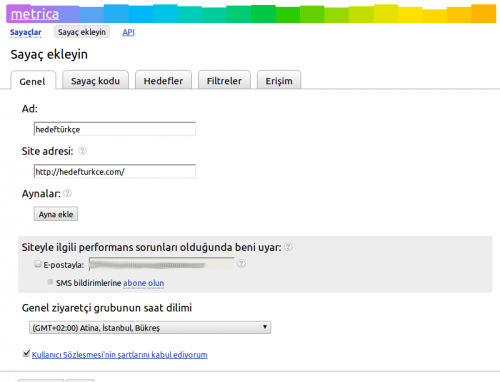Show help next to e-mail field
The height and width of the screenshot is (382, 500).
(x=241, y=264)
